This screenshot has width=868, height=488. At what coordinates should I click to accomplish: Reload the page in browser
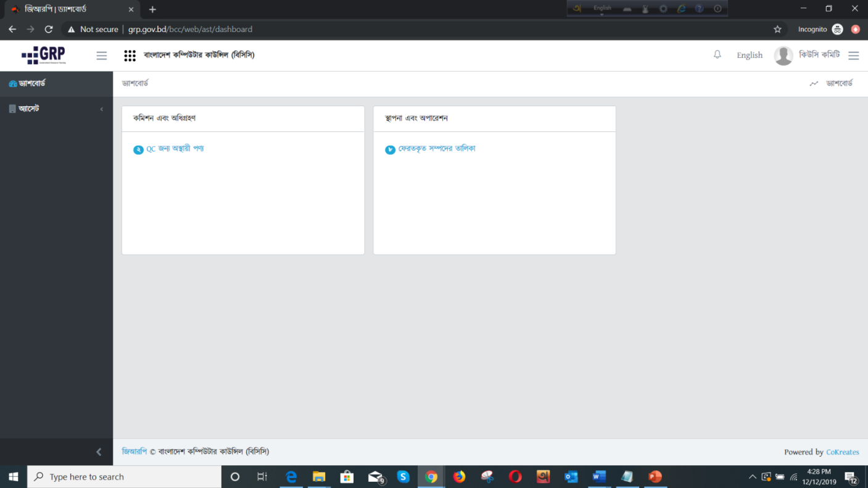[x=49, y=29]
